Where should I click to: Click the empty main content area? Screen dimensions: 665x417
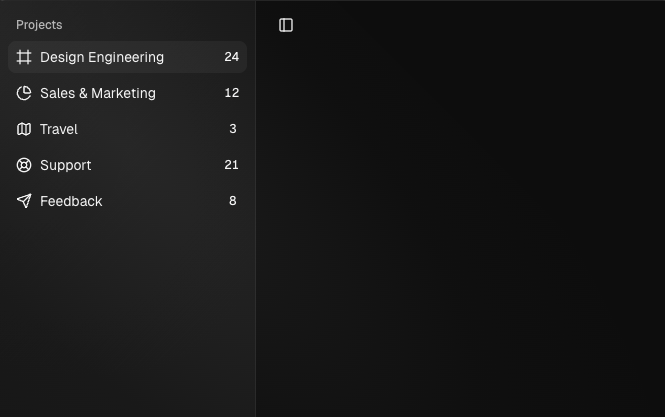[x=460, y=220]
